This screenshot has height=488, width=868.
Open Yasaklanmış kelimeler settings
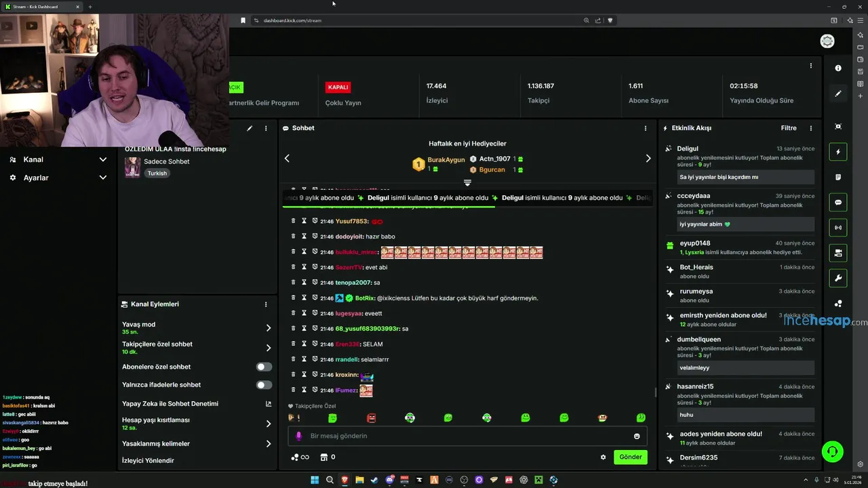[197, 444]
